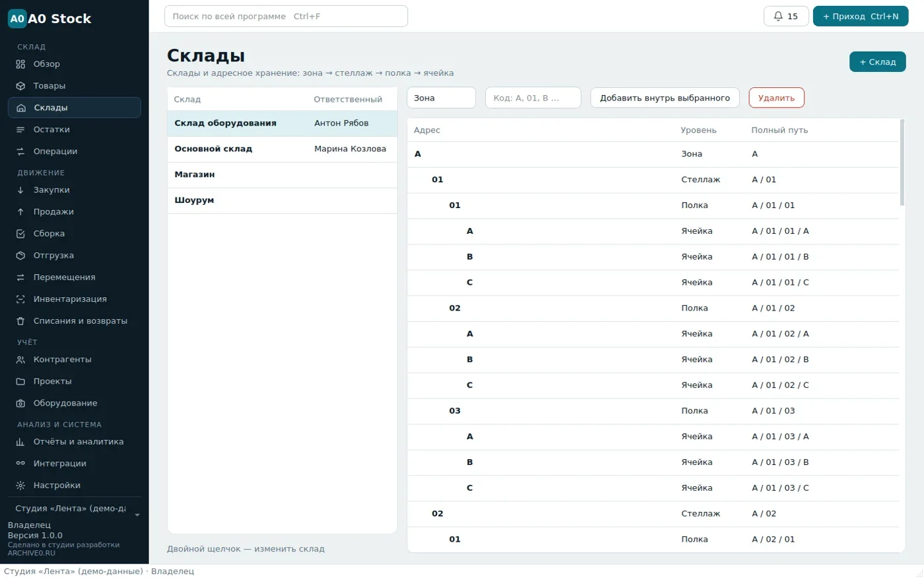Open the Проекты folder icon
Screen dimensions: 924x578
tap(20, 382)
